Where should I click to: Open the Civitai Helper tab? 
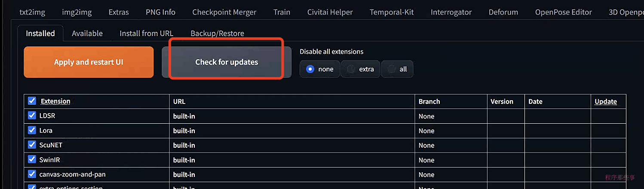coord(330,12)
